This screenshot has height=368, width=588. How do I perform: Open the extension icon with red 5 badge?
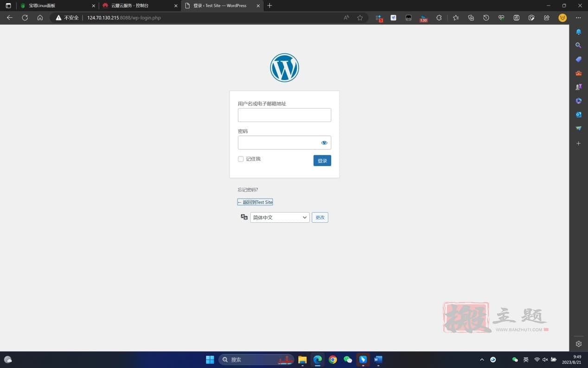coord(379,18)
